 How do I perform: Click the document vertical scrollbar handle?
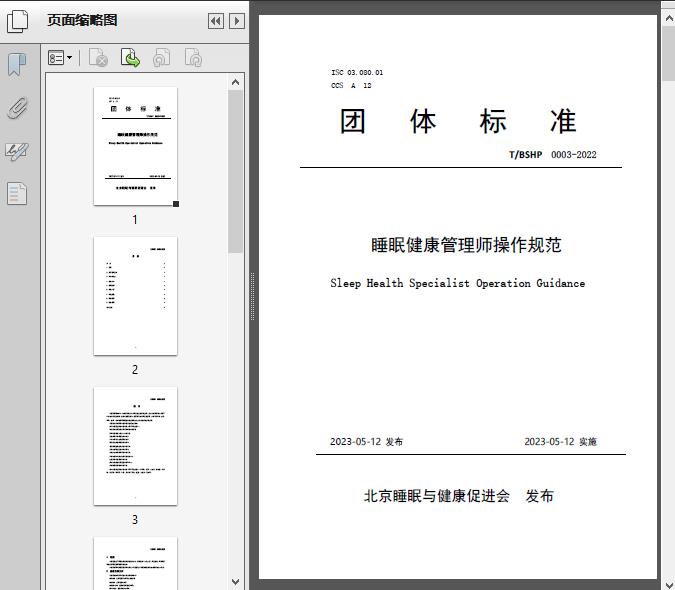click(x=669, y=53)
